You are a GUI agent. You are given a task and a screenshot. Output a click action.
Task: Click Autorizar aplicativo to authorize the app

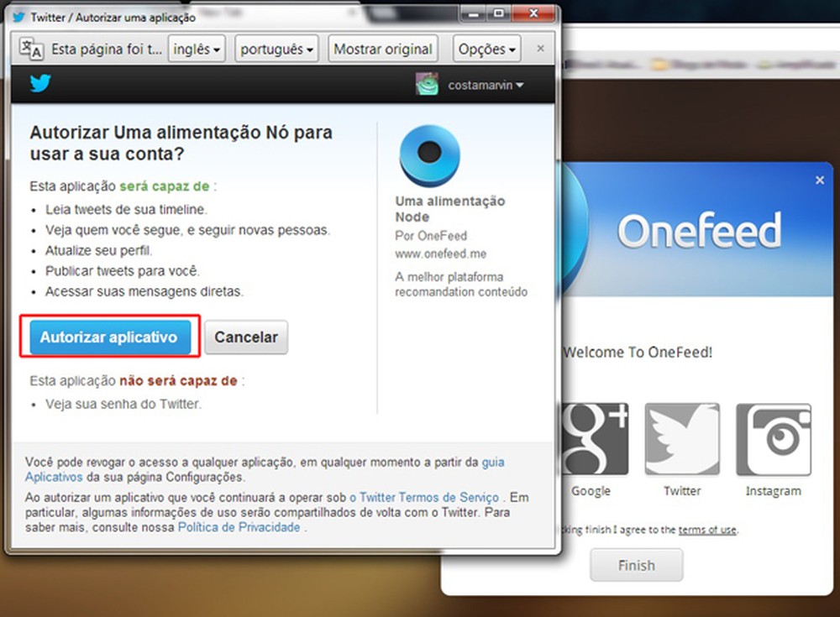tap(108, 337)
